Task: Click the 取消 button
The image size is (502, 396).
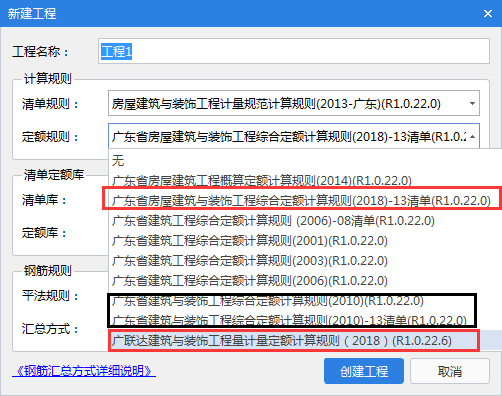Action: click(x=450, y=371)
